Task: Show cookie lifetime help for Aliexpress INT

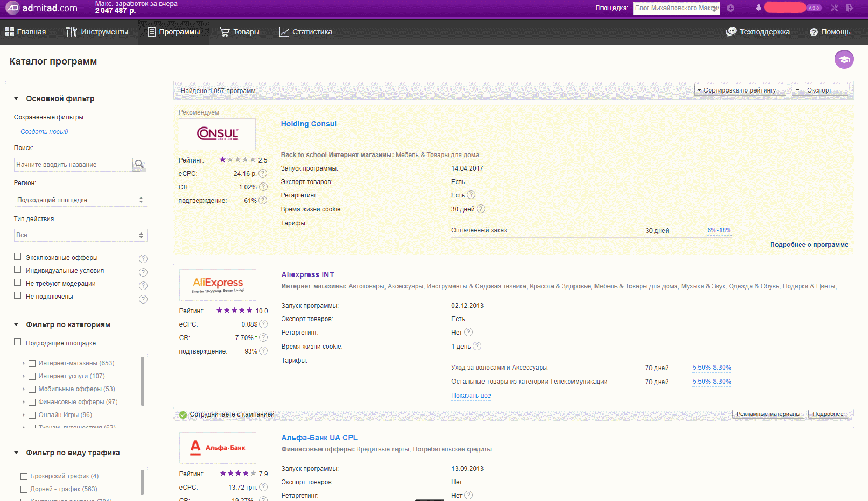Action: pos(477,346)
